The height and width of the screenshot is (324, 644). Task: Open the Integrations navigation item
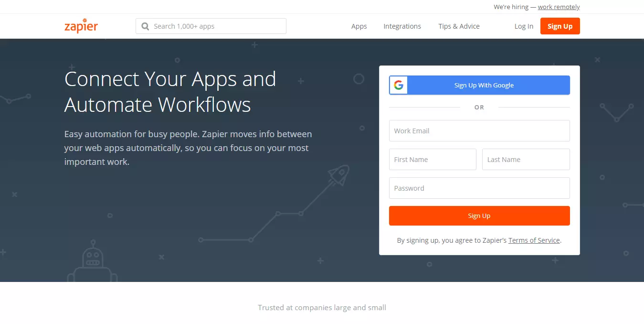pos(402,26)
